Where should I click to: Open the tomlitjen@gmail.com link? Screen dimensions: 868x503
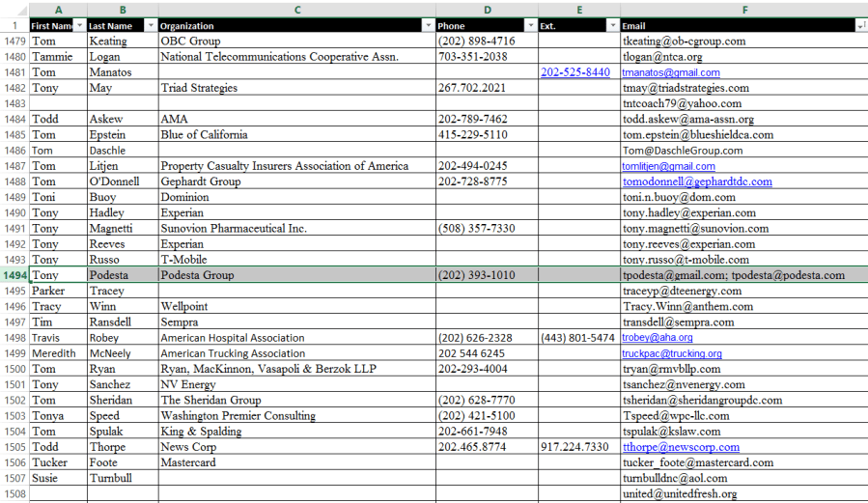(668, 166)
